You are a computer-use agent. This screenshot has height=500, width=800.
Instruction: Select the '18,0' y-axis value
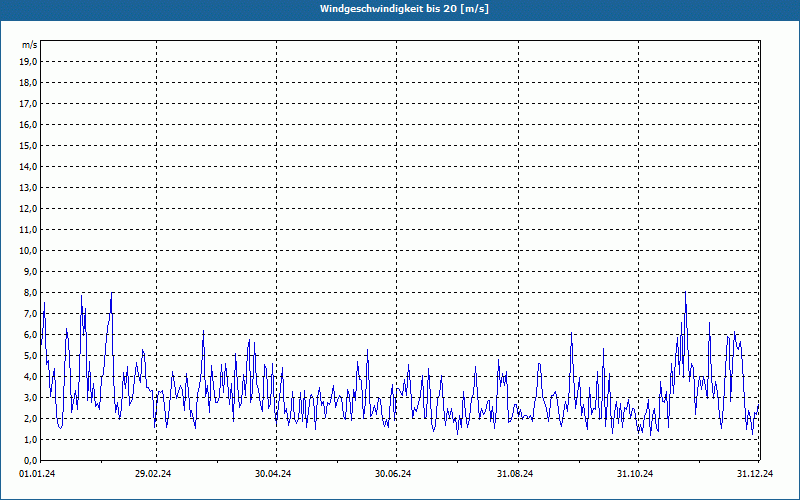point(29,83)
